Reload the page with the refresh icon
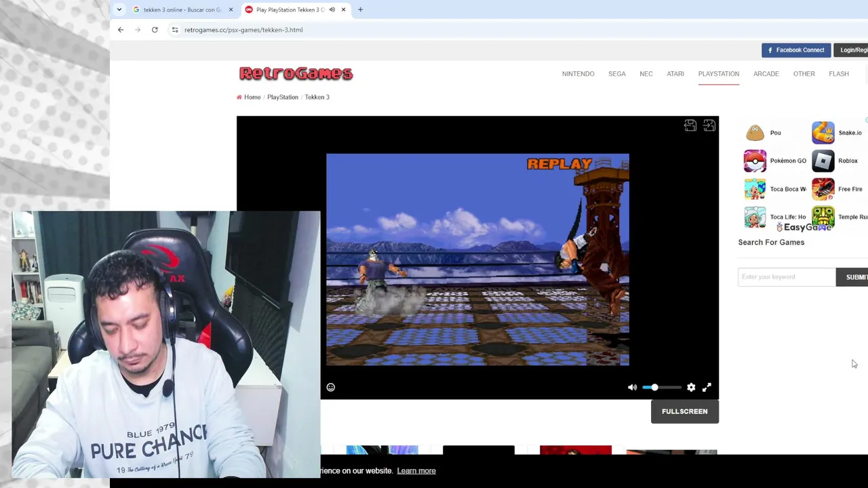Screen dimensions: 868x488 pos(155,30)
